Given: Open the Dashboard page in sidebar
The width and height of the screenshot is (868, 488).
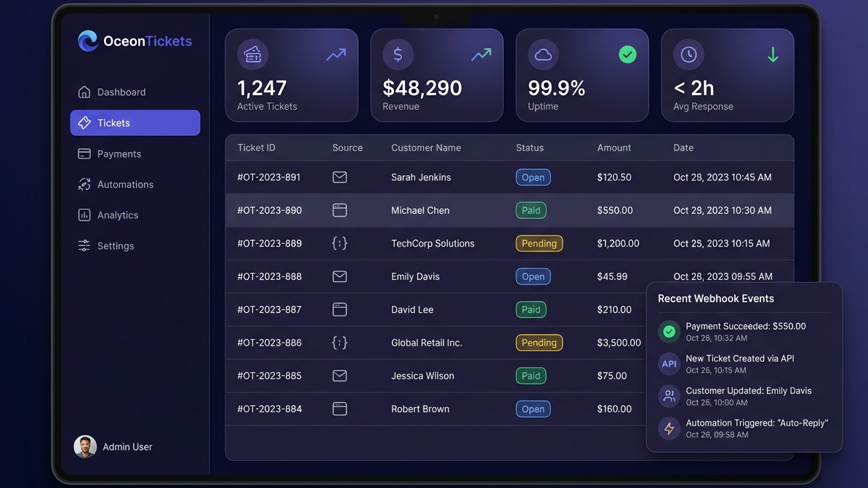Looking at the screenshot, I should pos(121,92).
